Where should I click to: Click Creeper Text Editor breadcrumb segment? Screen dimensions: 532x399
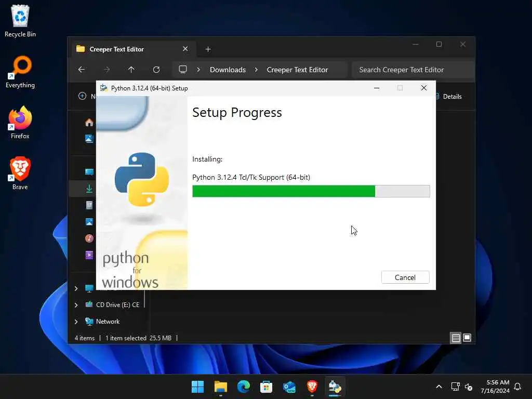(x=297, y=70)
